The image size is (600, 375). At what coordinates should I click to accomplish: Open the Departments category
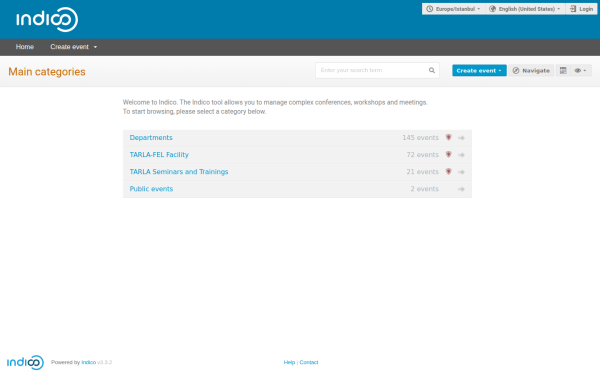click(x=151, y=138)
